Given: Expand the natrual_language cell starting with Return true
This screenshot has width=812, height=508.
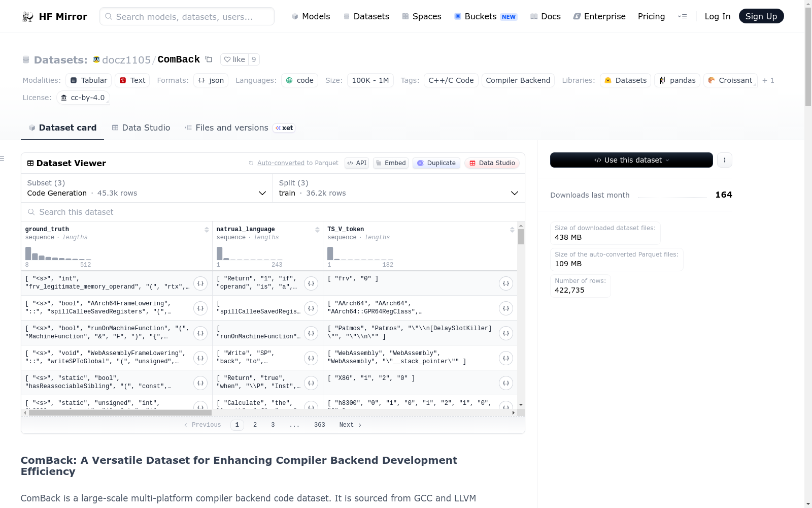Looking at the screenshot, I should [x=311, y=383].
